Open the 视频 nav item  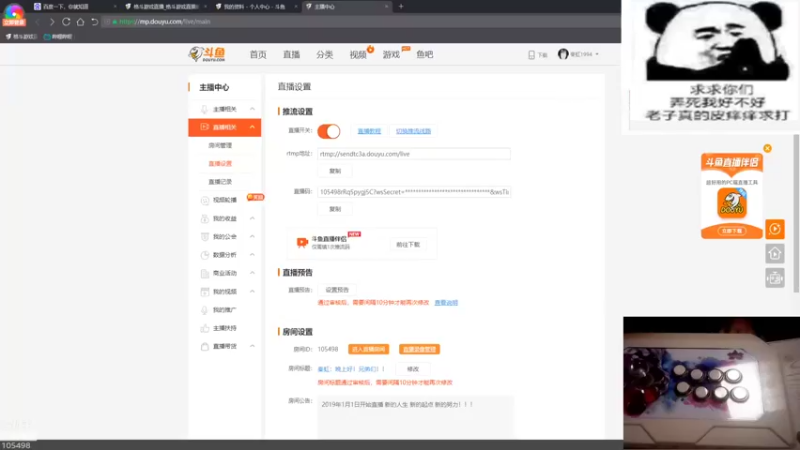coord(358,55)
